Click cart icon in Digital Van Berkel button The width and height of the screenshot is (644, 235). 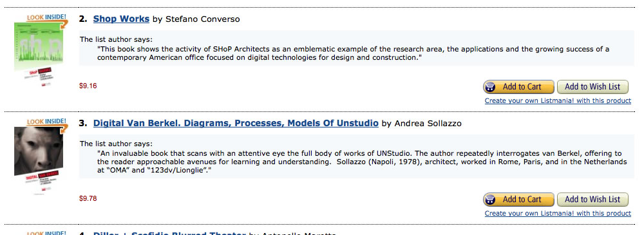(490, 199)
